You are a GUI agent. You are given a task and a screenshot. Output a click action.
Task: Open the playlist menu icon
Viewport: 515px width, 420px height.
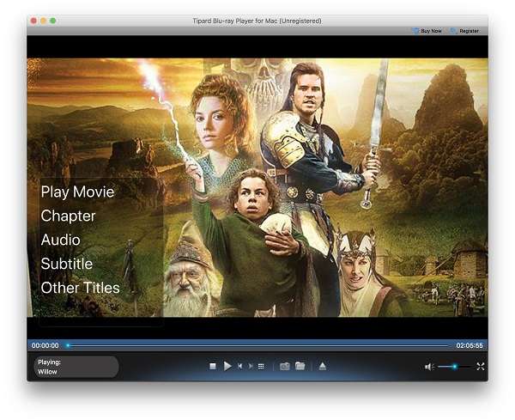pos(261,366)
